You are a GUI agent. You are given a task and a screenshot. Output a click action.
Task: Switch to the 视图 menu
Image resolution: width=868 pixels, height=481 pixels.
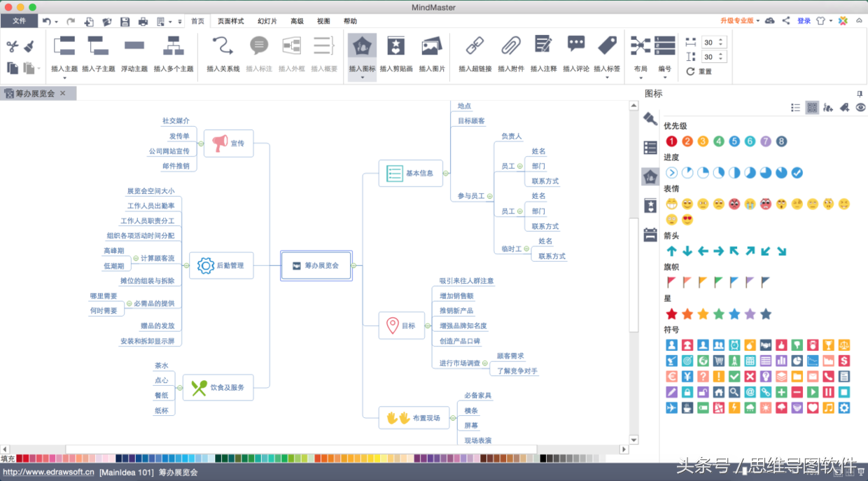(323, 20)
